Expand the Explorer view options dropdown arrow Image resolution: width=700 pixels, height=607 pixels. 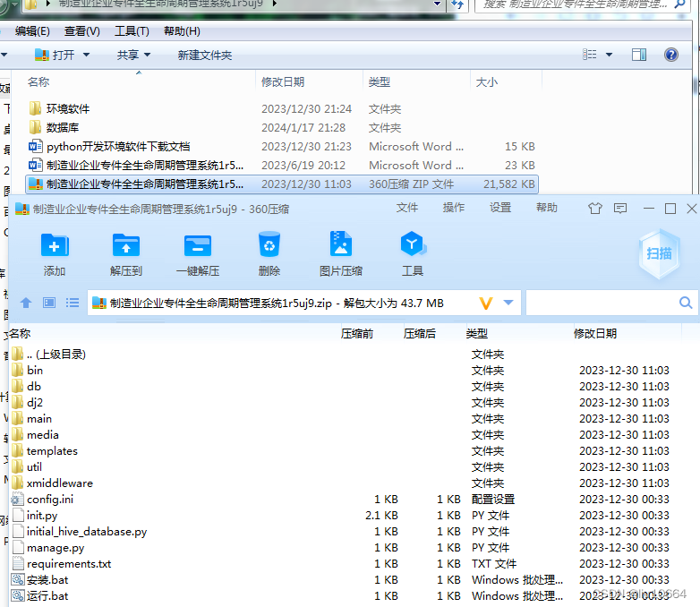(x=609, y=55)
